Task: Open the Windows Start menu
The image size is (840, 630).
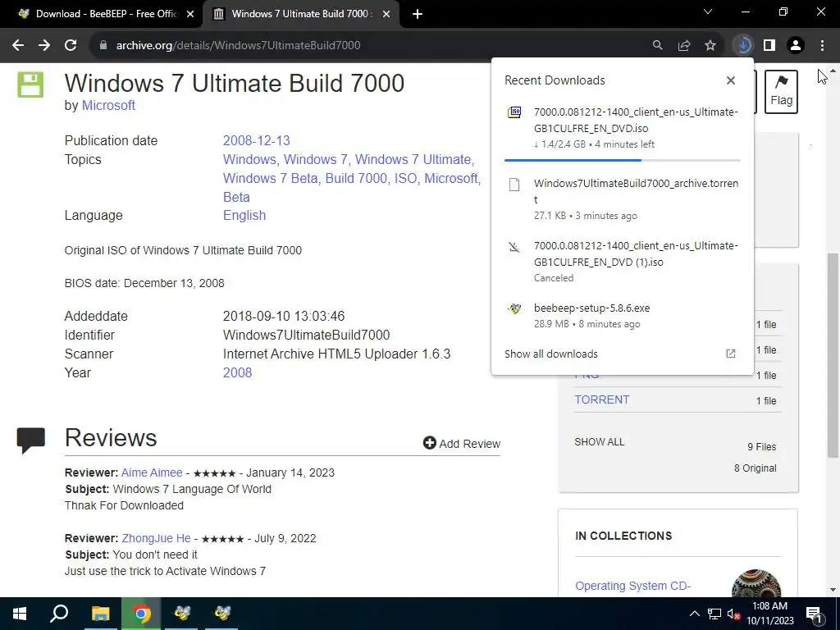Action: pos(20,614)
